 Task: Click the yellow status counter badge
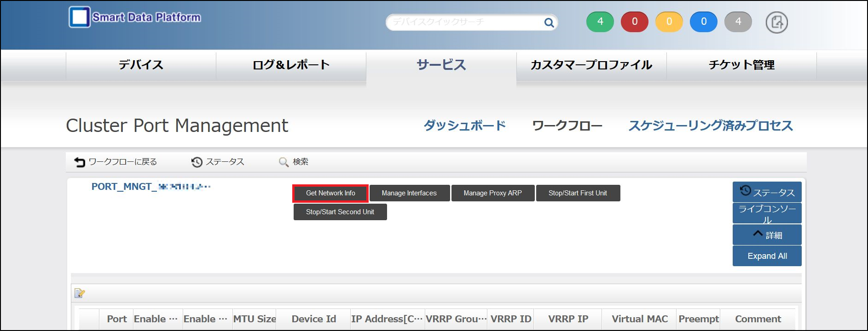669,22
